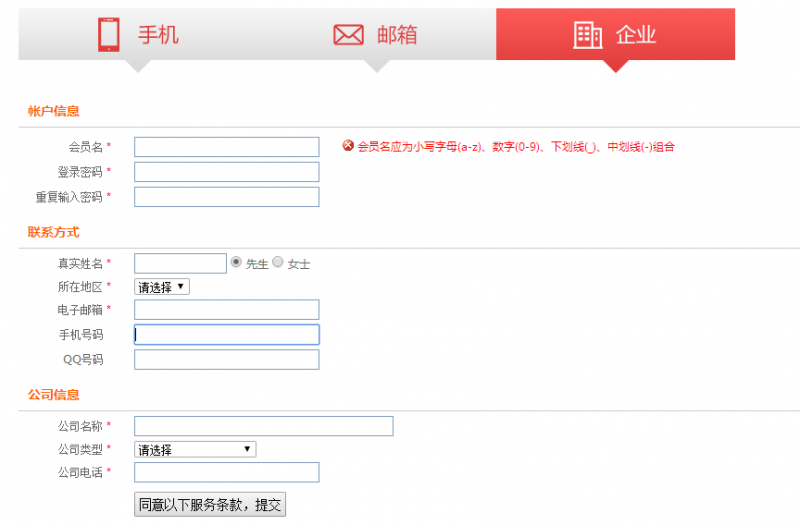This screenshot has height=525, width=800.
Task: Focus the 手机号码 input field
Action: click(x=227, y=335)
